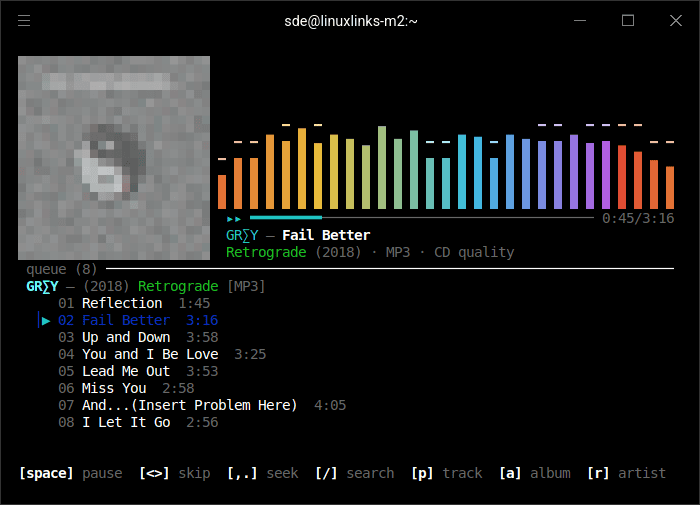Select the GR∑Y artist name in queue header
The image size is (700, 505).
click(42, 286)
